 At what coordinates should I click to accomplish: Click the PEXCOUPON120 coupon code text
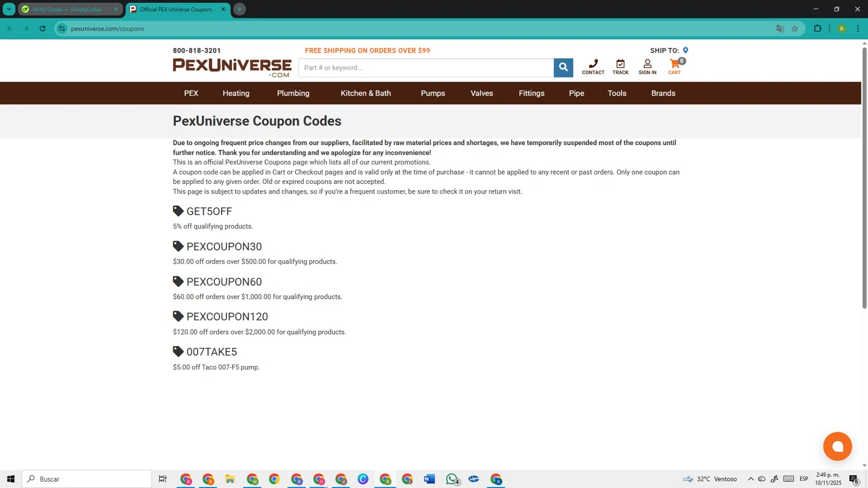227,317
